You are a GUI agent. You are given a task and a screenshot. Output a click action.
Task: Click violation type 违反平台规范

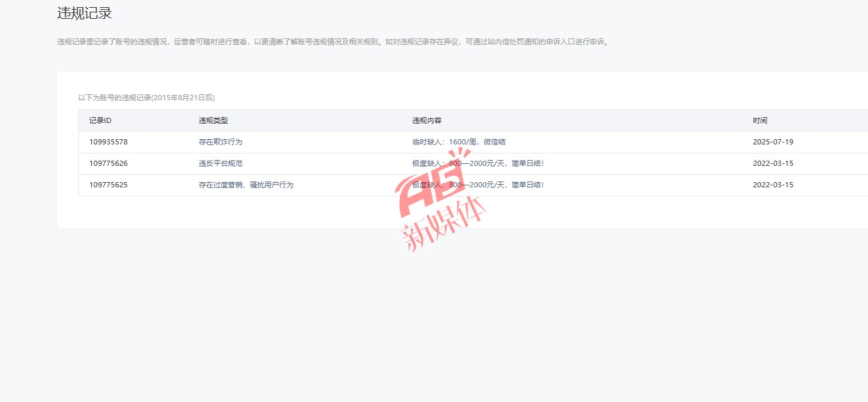coord(221,163)
